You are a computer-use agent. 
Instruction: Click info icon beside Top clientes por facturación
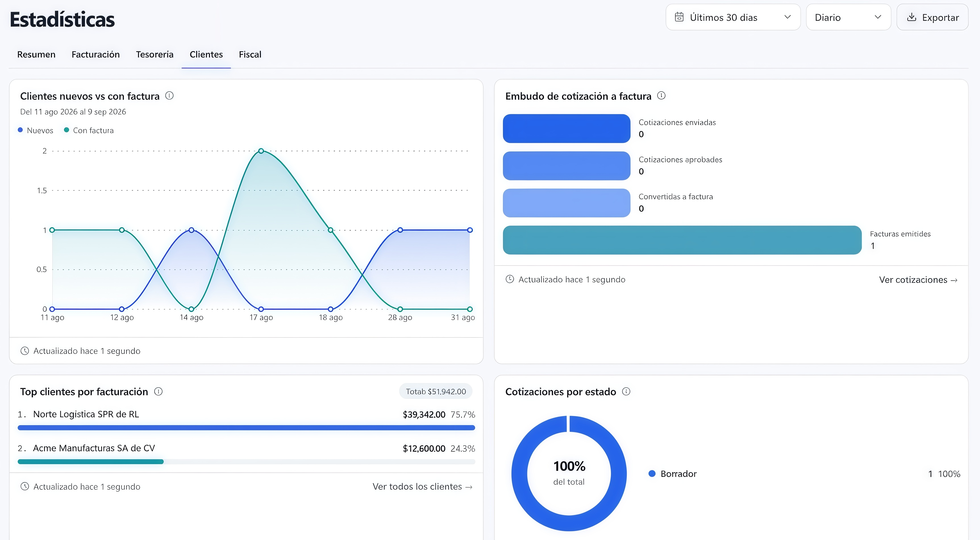pos(158,392)
